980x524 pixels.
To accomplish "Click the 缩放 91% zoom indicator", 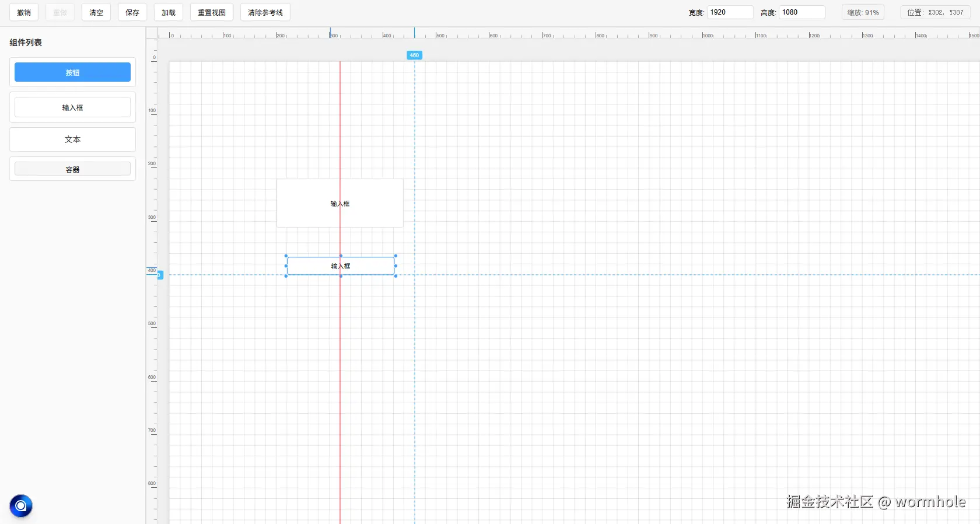I will (x=863, y=12).
